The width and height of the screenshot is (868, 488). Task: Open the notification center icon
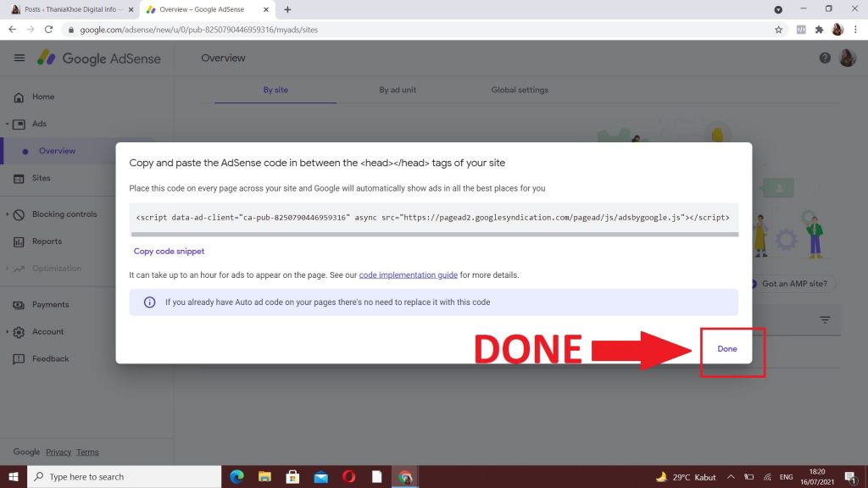point(851,476)
